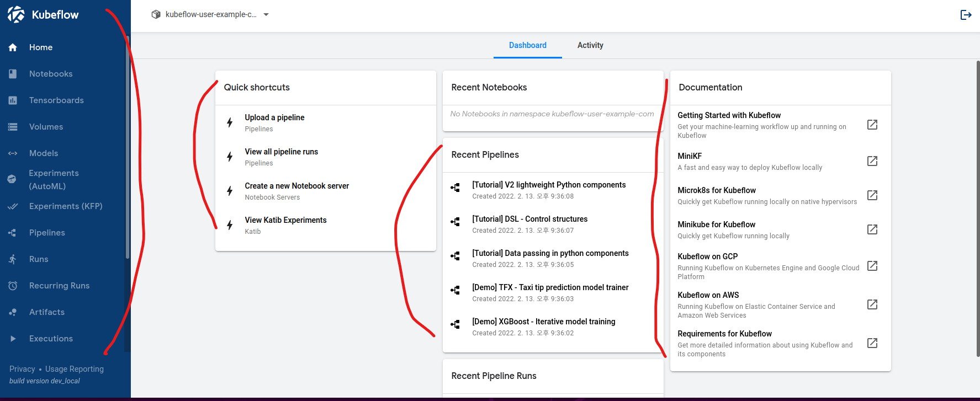
Task: Select Executions in the sidebar
Action: pos(51,339)
